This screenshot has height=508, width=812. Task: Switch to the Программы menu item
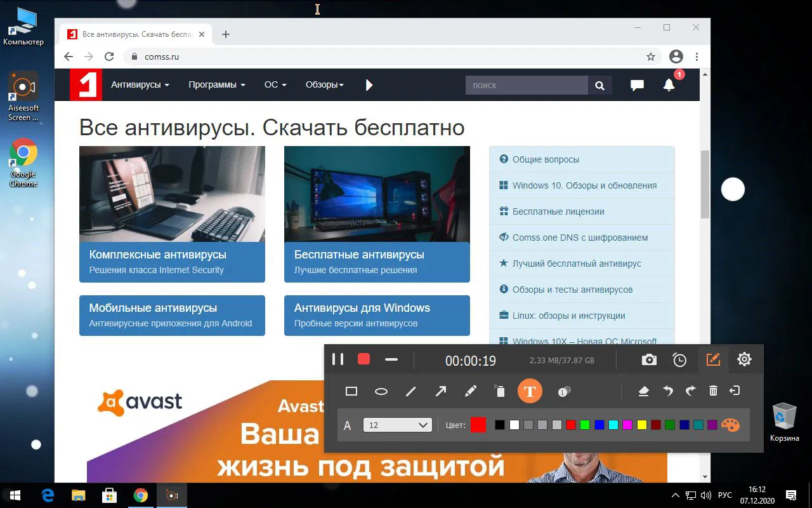[x=216, y=84]
